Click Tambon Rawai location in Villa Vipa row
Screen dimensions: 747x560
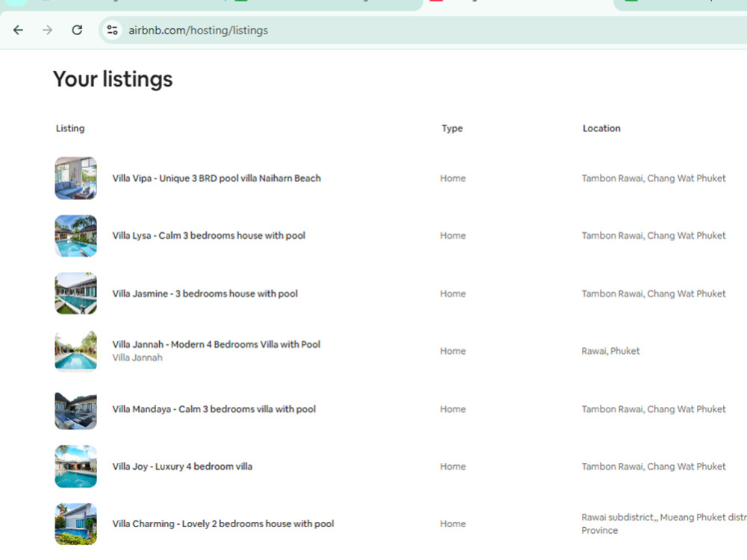(x=654, y=178)
